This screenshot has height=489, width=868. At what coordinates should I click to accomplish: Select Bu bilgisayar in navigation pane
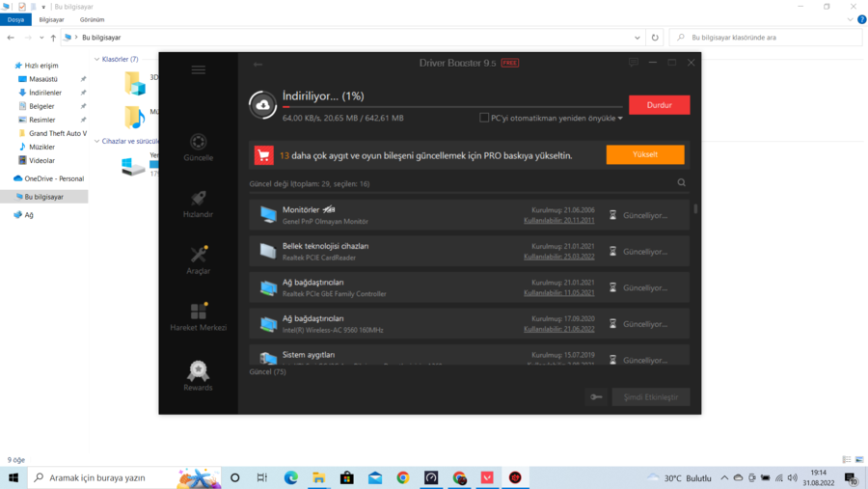(x=44, y=197)
